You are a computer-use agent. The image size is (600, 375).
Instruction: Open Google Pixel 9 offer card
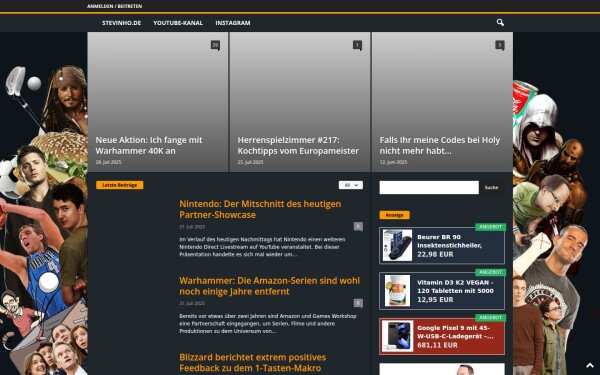click(442, 336)
